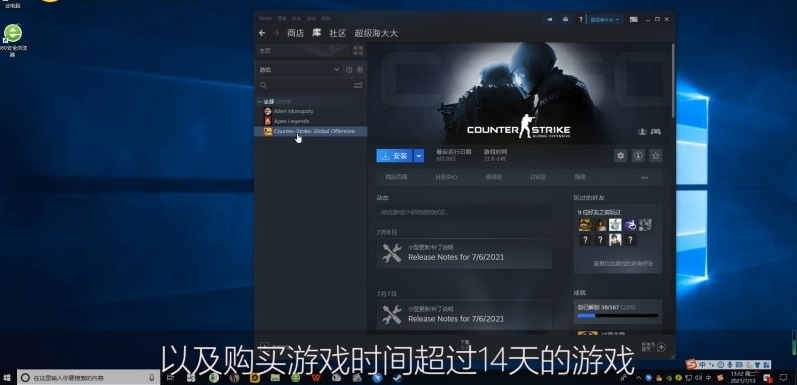Open the announcements megaphone icon

point(549,19)
